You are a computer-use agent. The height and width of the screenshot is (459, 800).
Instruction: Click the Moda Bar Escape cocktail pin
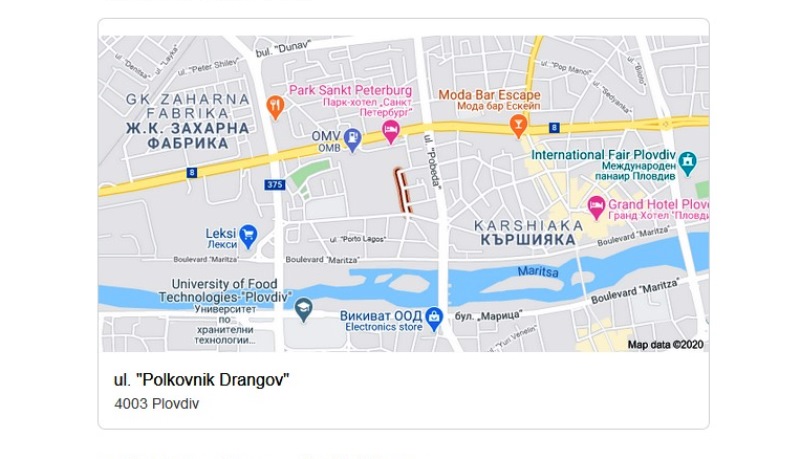518,126
